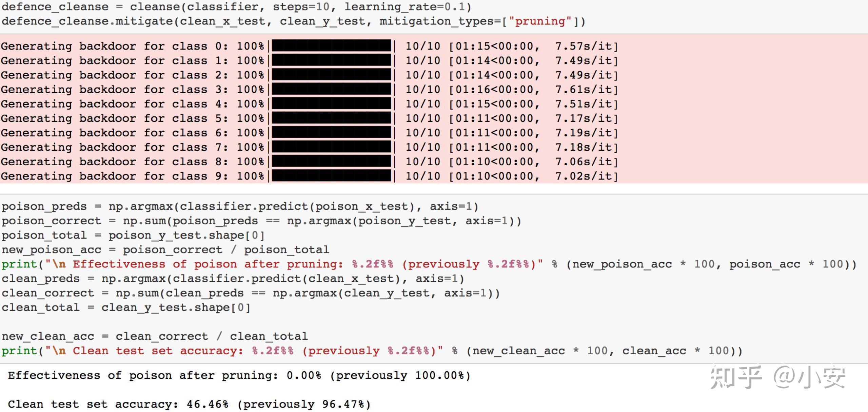Click the poison_preds argmax code line
This screenshot has height=412, width=868.
click(239, 206)
